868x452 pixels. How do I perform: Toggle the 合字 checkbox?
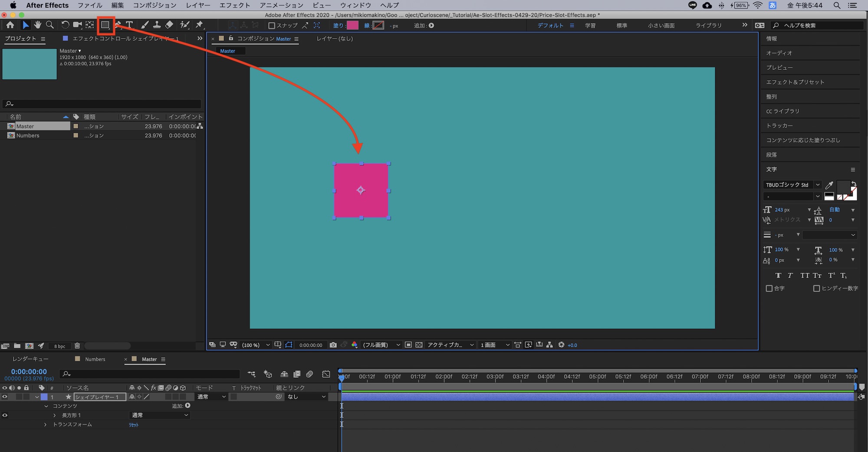pyautogui.click(x=769, y=288)
